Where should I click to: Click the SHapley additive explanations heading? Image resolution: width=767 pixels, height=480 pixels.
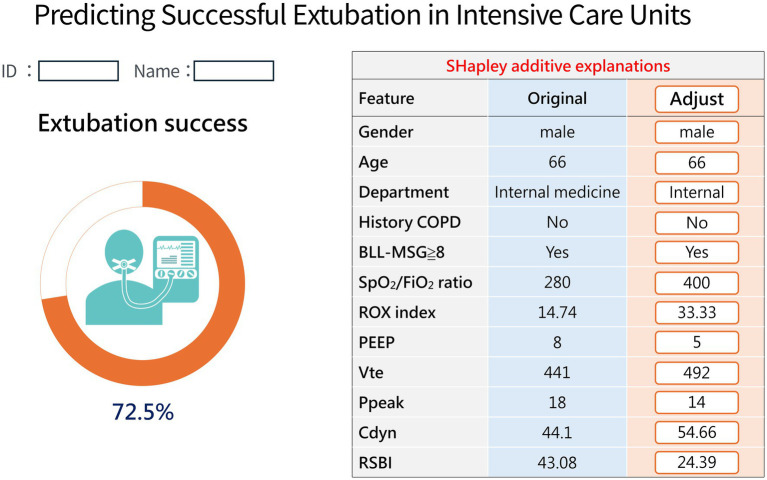pos(558,66)
